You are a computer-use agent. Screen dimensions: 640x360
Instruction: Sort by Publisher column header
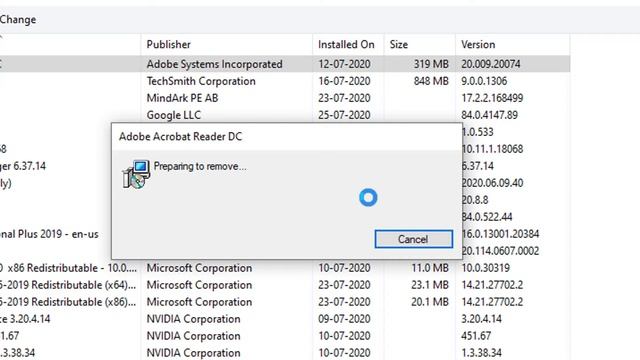tap(169, 44)
